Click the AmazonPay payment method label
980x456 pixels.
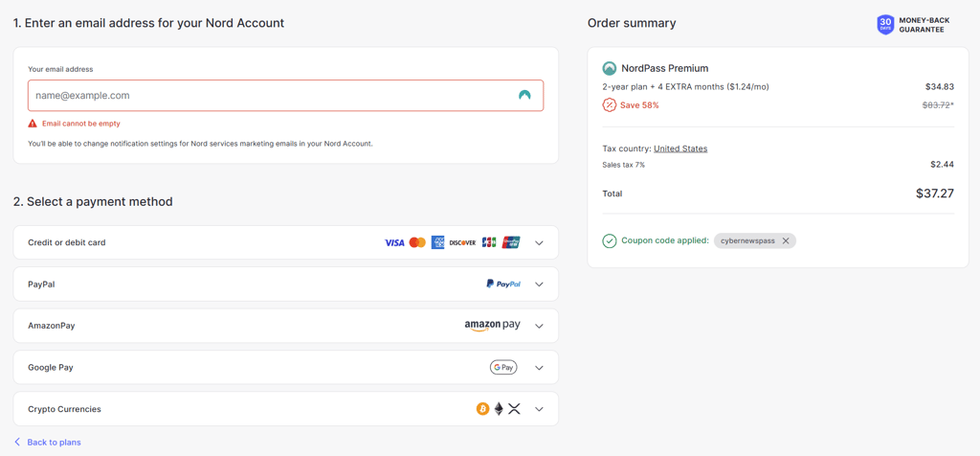click(52, 326)
